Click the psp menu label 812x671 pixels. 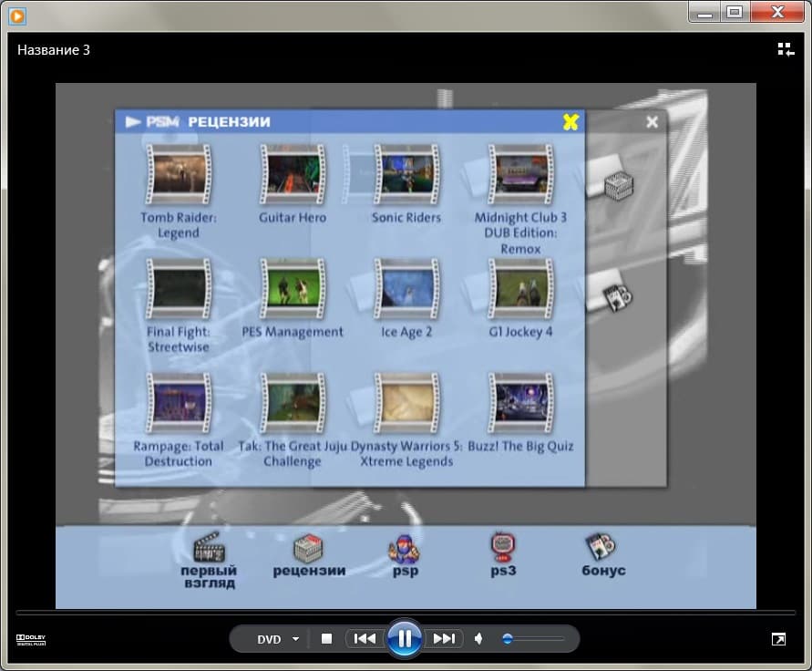pos(406,572)
